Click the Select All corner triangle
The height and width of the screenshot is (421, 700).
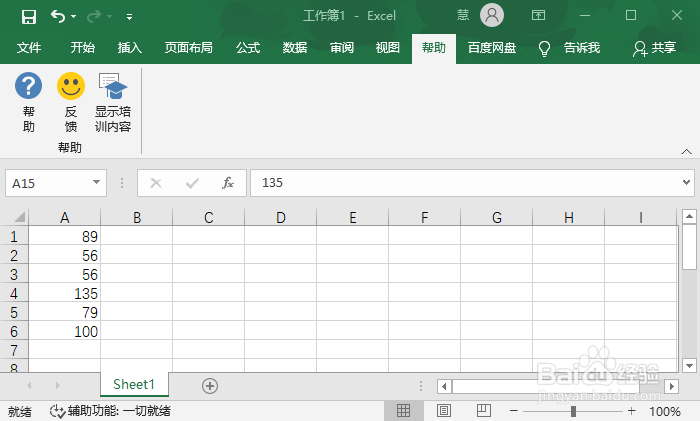(x=19, y=217)
